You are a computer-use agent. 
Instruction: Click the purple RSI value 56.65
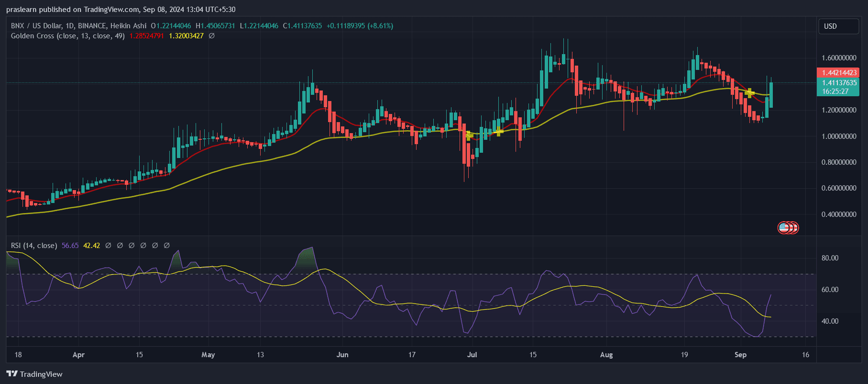[70, 246]
